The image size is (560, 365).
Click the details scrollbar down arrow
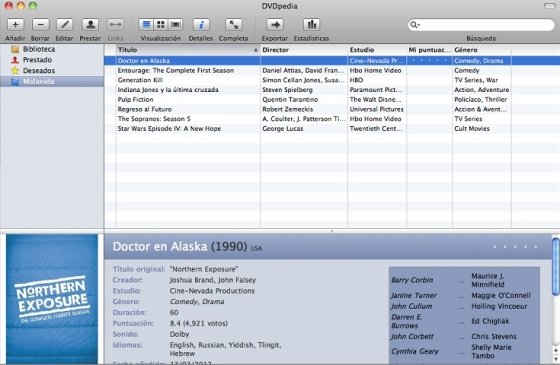556,359
